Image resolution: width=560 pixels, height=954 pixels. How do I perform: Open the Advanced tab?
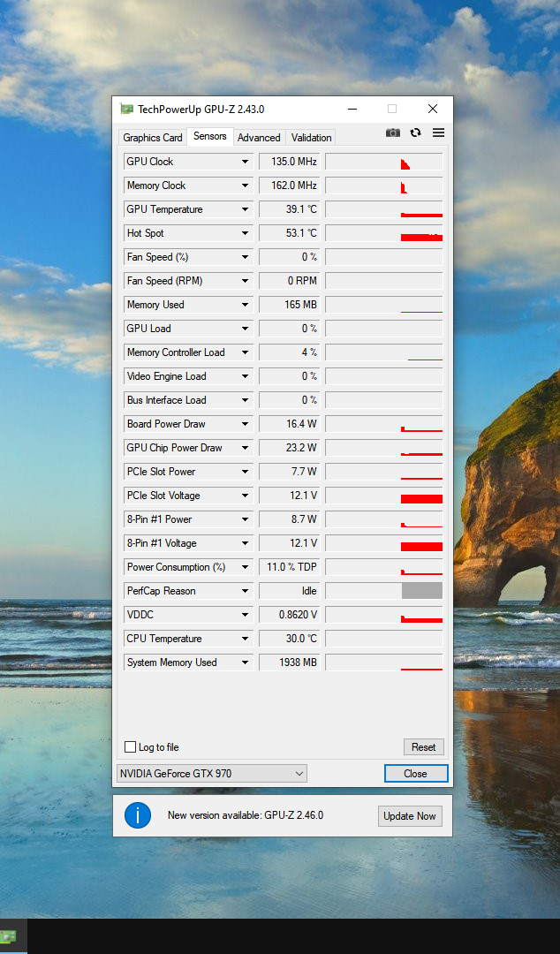tap(259, 138)
